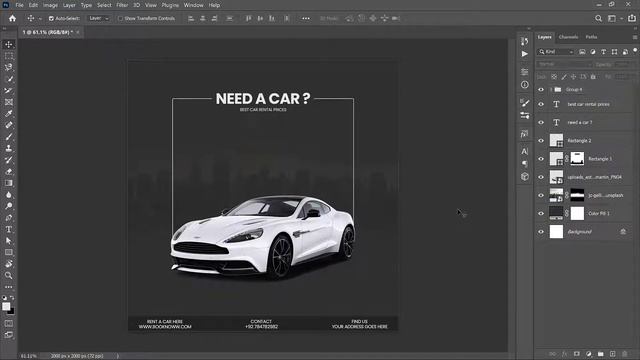Image resolution: width=640 pixels, height=360 pixels.
Task: Switch to the Channels tab
Action: click(568, 37)
